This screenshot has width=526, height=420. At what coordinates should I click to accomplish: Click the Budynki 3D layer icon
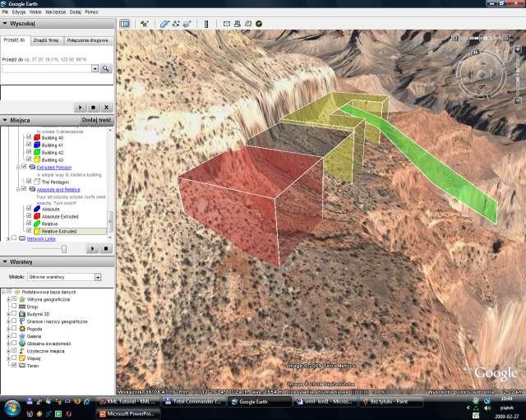click(22, 314)
